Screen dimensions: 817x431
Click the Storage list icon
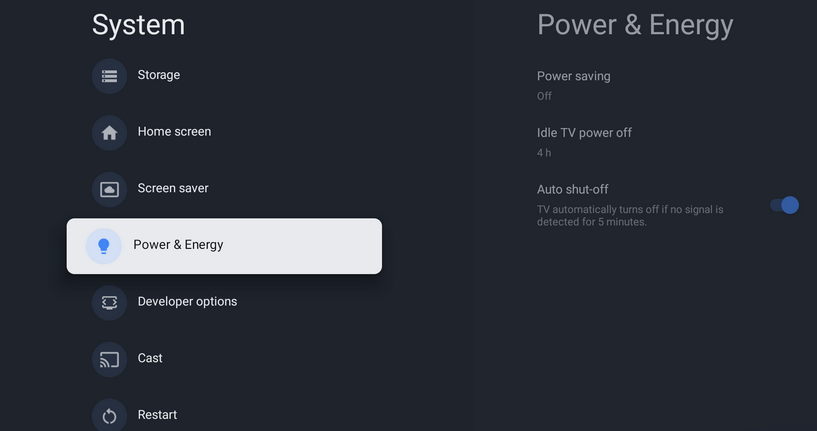[109, 76]
